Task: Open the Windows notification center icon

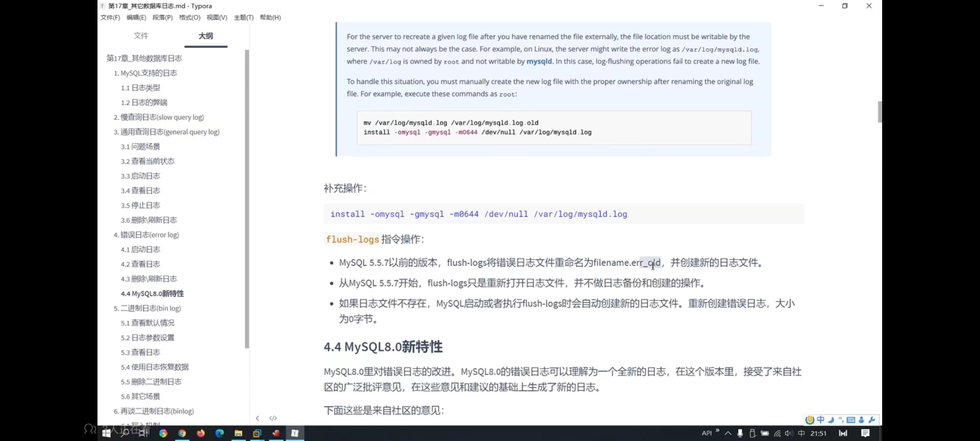Action: click(x=866, y=433)
